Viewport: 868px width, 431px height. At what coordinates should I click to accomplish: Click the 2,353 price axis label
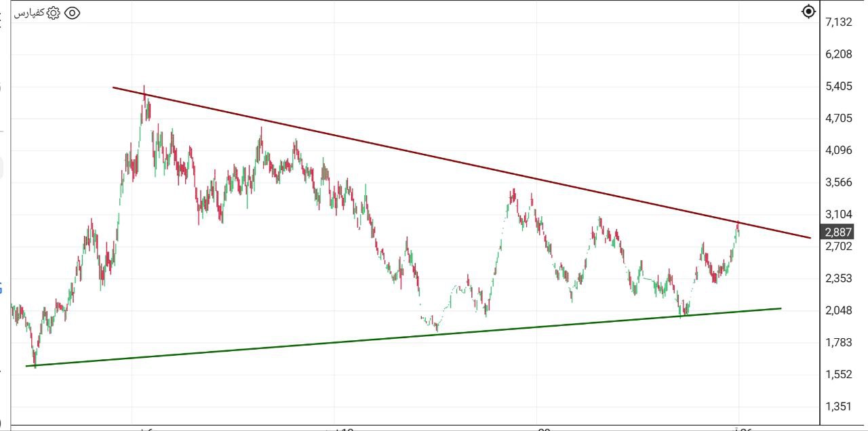click(838, 279)
